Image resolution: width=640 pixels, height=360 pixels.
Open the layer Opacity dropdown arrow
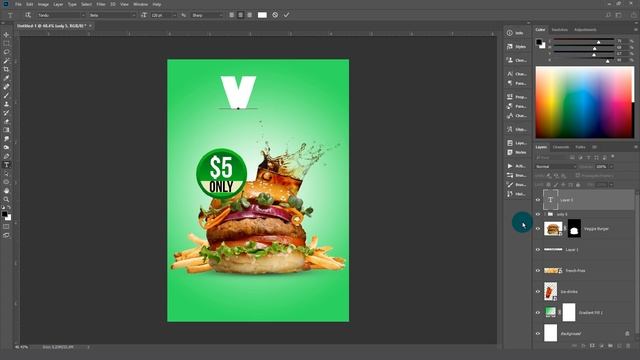pyautogui.click(x=611, y=167)
